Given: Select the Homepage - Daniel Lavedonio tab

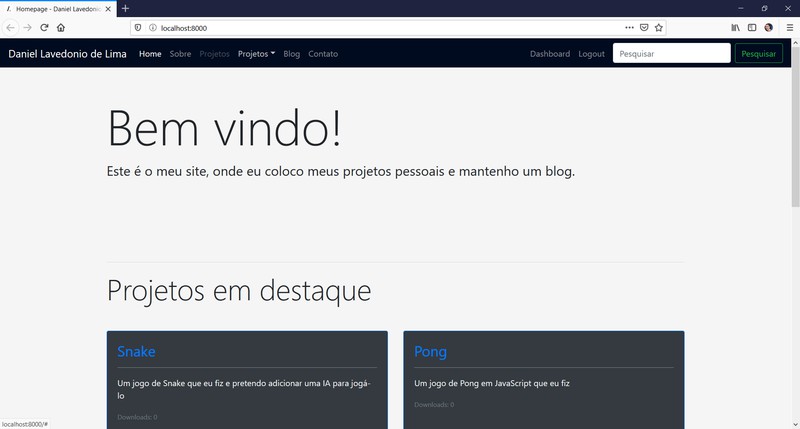Looking at the screenshot, I should (x=58, y=9).
